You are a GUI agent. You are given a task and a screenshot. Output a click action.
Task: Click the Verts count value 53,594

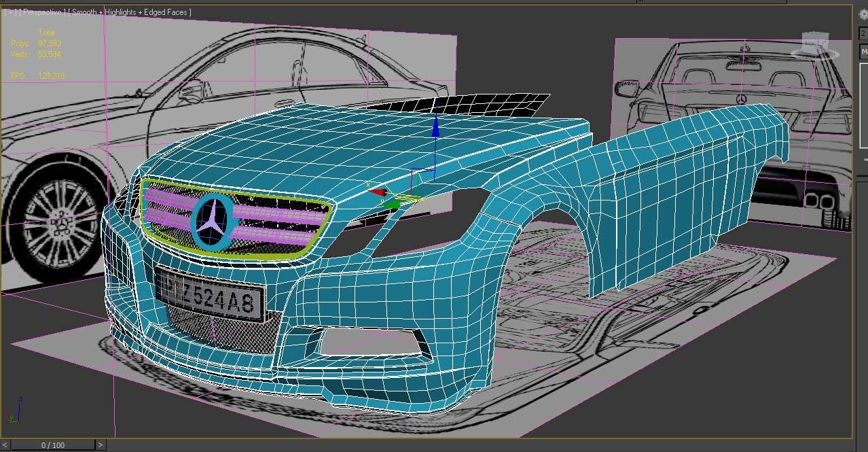coord(50,54)
